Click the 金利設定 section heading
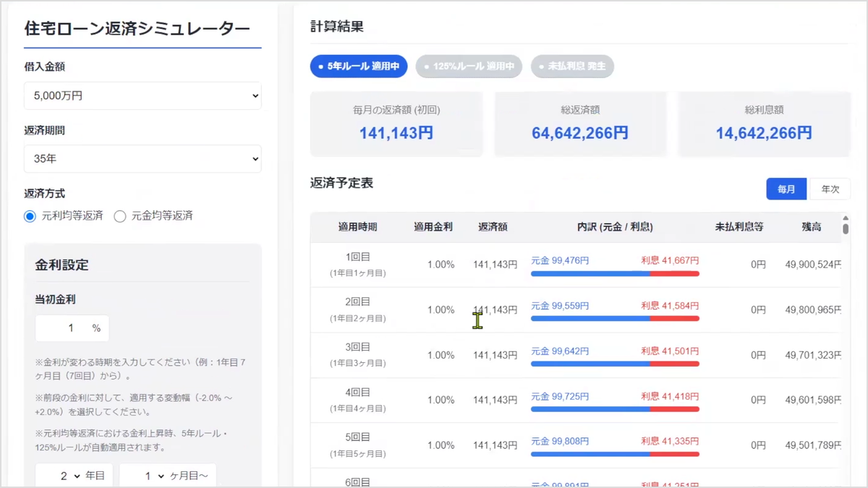The width and height of the screenshot is (868, 488). tap(62, 265)
